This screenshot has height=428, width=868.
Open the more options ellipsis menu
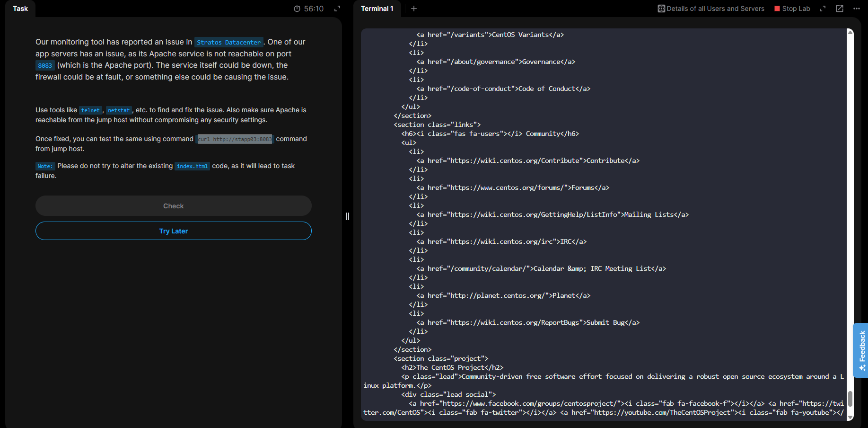pyautogui.click(x=857, y=9)
